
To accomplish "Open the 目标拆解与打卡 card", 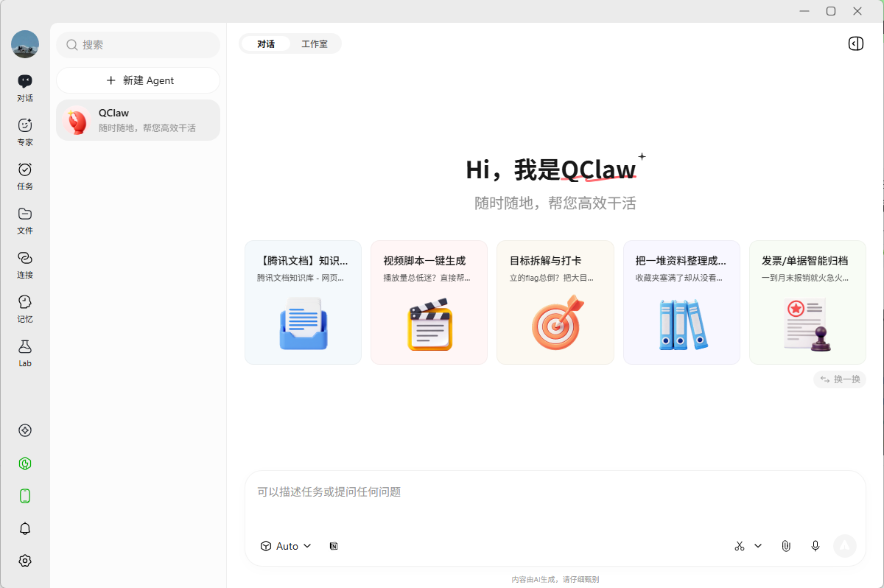I will coord(555,302).
